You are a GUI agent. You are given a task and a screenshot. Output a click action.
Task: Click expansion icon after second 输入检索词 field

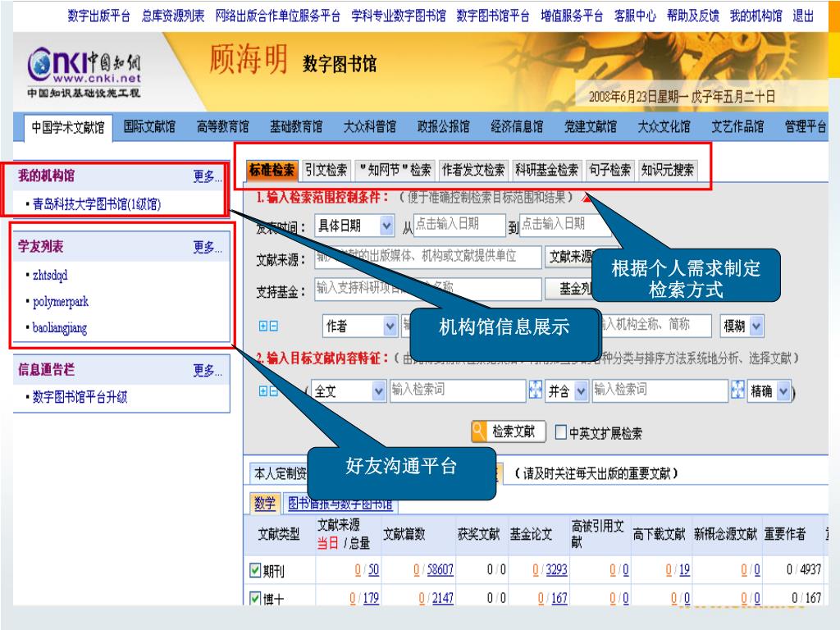(x=737, y=390)
